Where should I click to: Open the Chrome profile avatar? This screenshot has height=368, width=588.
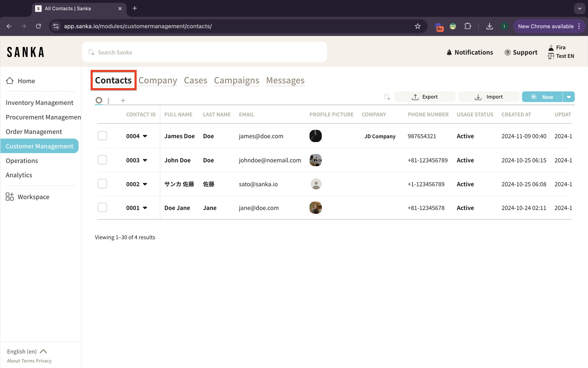504,26
